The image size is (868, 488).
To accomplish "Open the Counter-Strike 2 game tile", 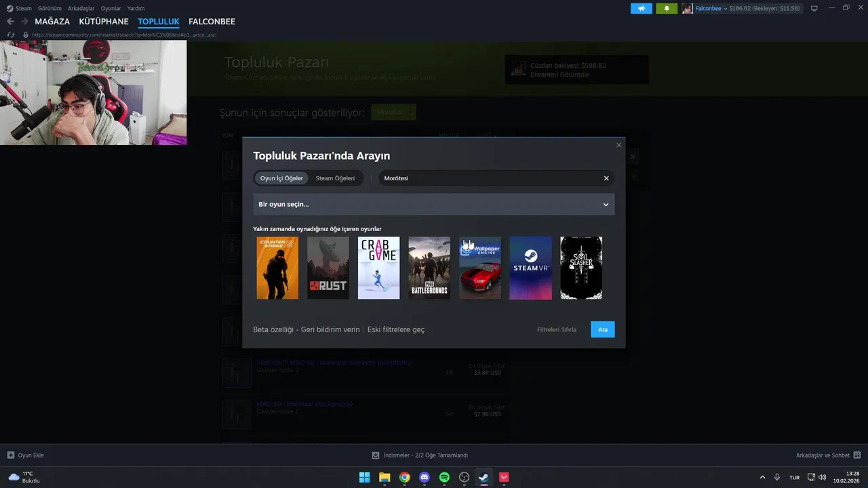I will coord(277,268).
